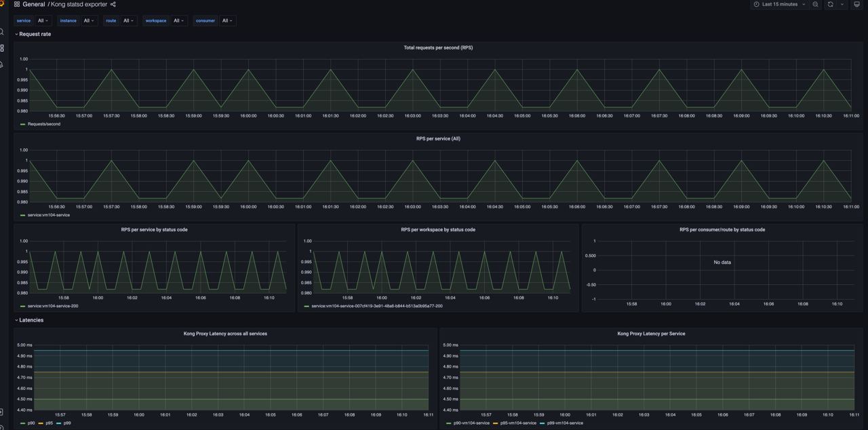The height and width of the screenshot is (430, 868).
Task: Open search from the left sidebar
Action: pos(2,32)
